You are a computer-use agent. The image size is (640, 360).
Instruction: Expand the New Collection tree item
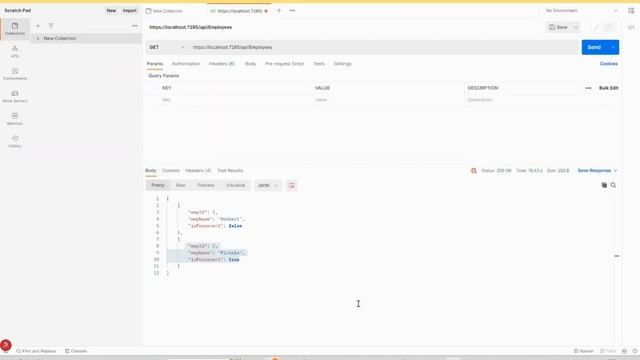coord(38,38)
